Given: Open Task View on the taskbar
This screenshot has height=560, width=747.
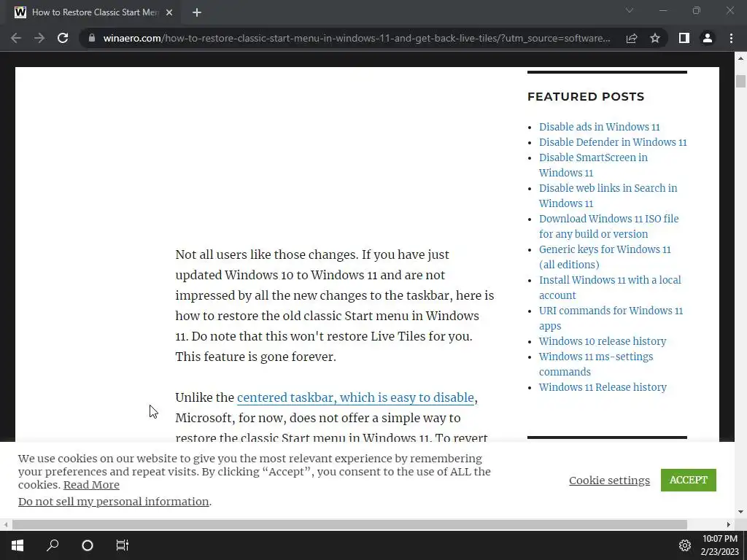Looking at the screenshot, I should [123, 545].
